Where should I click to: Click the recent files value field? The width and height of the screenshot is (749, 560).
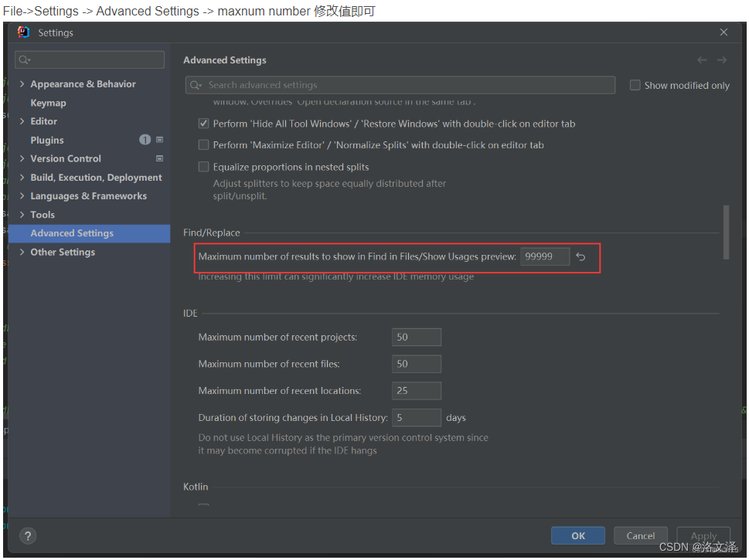(416, 364)
